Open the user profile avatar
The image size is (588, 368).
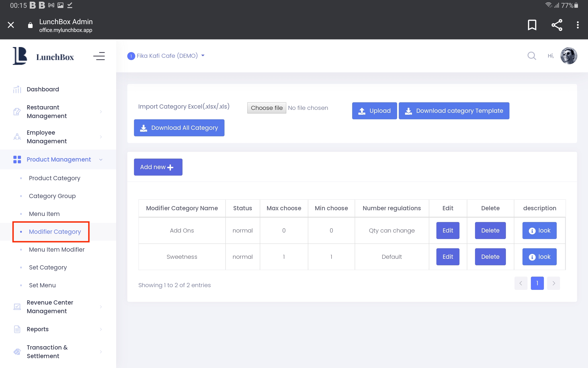[x=568, y=56]
